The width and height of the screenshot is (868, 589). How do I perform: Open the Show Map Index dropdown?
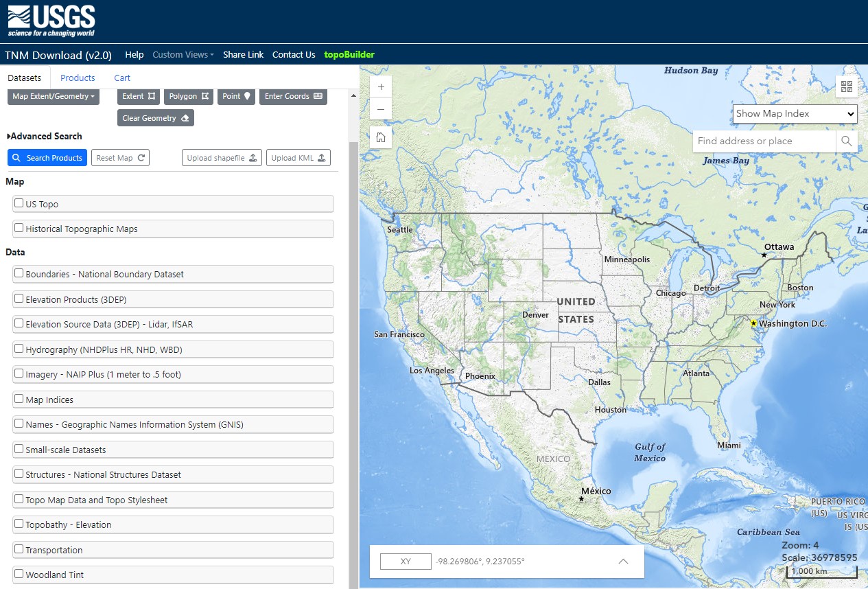click(795, 114)
